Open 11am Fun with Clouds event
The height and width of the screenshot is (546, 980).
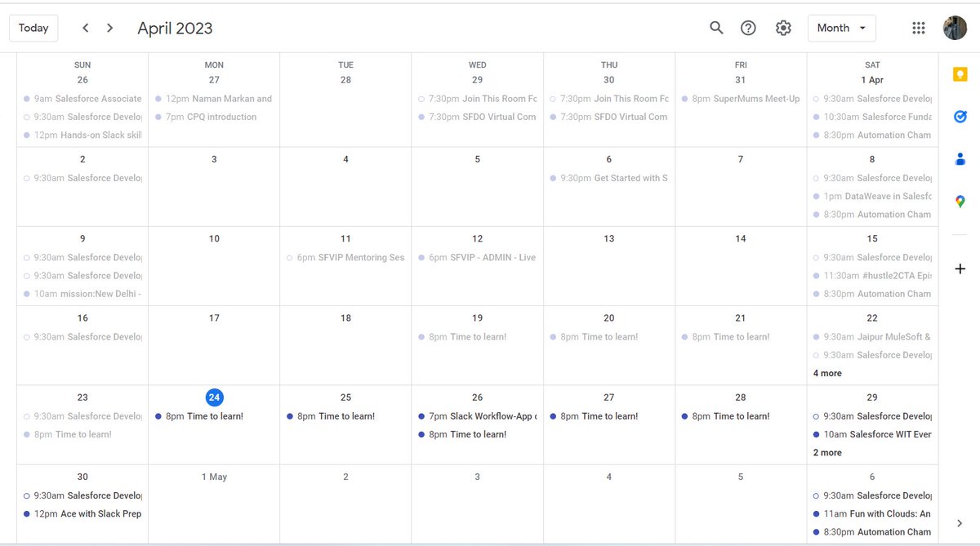click(x=872, y=514)
